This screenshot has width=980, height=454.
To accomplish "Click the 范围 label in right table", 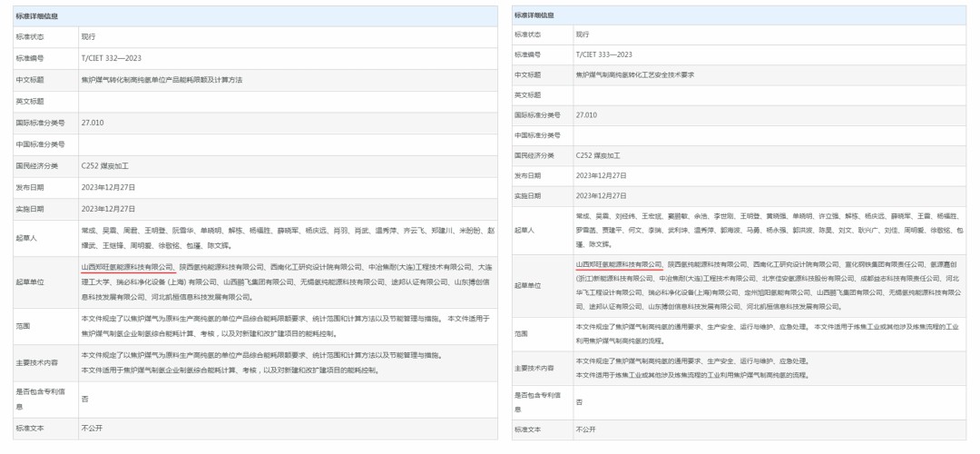I will coord(521,333).
